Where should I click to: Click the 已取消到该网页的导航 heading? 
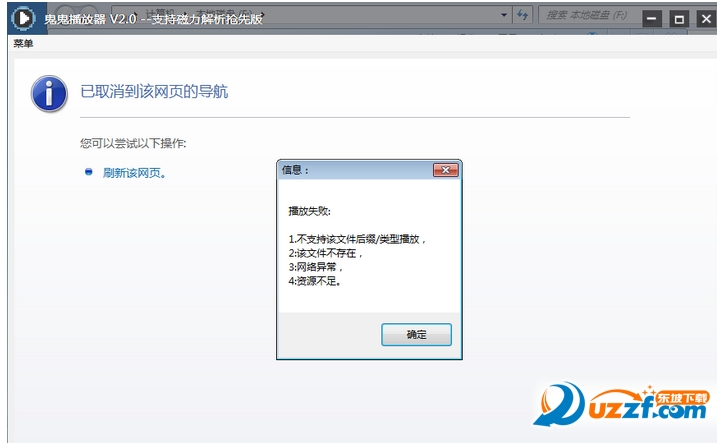[x=154, y=91]
